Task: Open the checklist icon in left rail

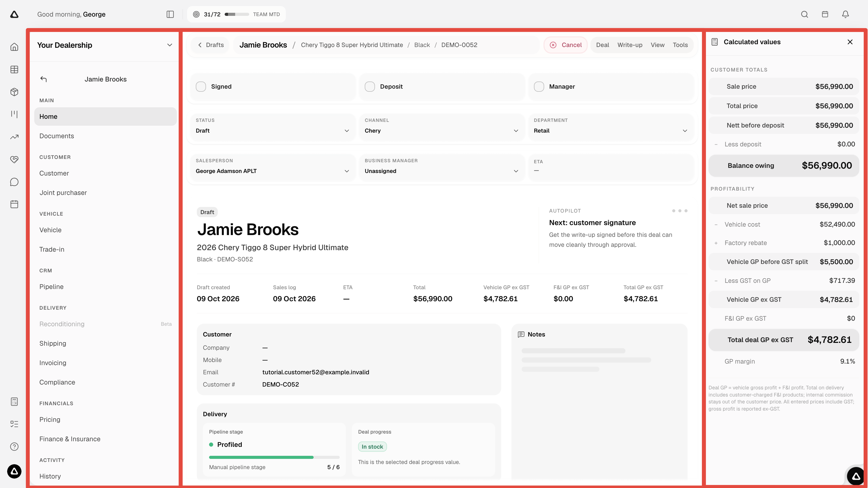Action: 14,424
